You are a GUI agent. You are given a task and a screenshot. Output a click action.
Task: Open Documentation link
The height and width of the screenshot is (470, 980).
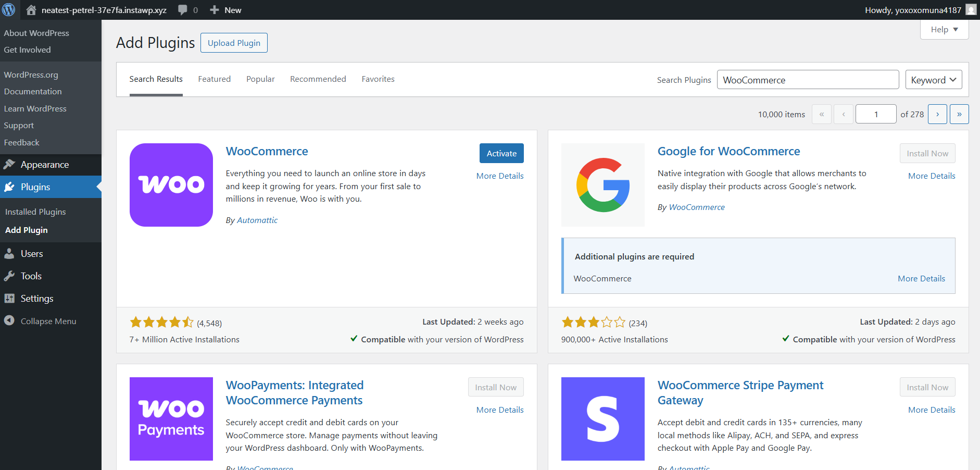point(33,92)
